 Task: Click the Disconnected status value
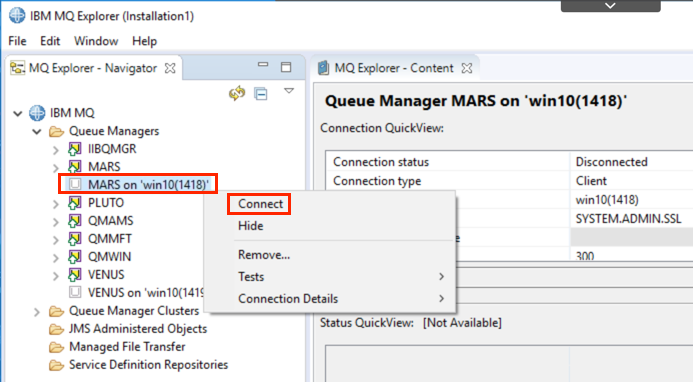click(612, 162)
